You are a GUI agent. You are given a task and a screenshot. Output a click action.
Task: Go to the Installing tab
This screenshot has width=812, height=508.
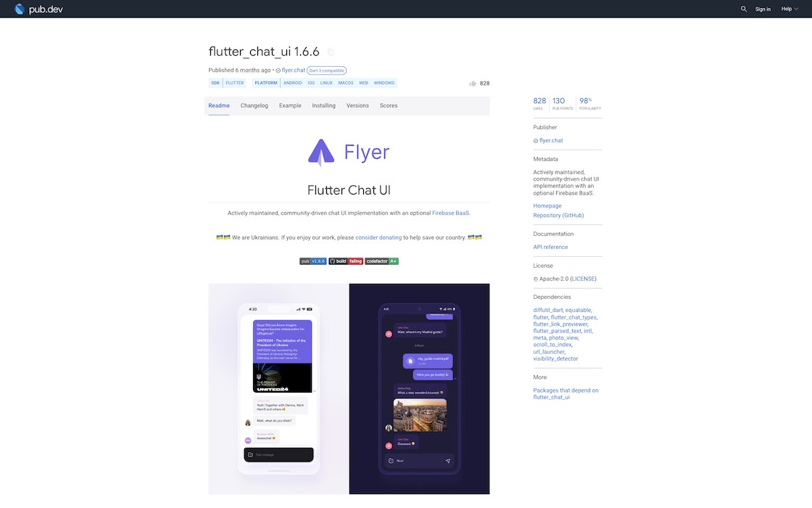[323, 106]
